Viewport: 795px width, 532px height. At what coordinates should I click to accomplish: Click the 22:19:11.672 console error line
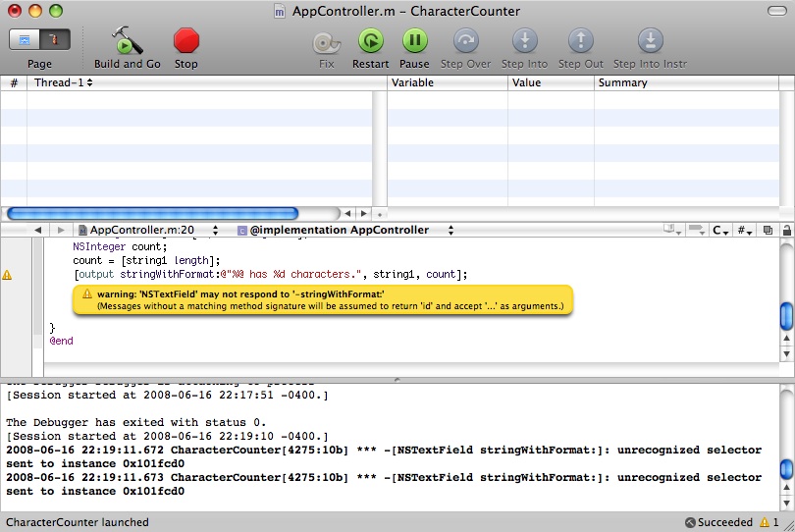[384, 457]
